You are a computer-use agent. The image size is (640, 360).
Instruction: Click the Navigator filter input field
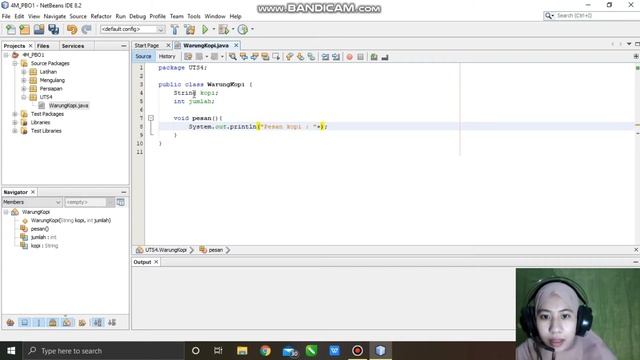(85, 202)
